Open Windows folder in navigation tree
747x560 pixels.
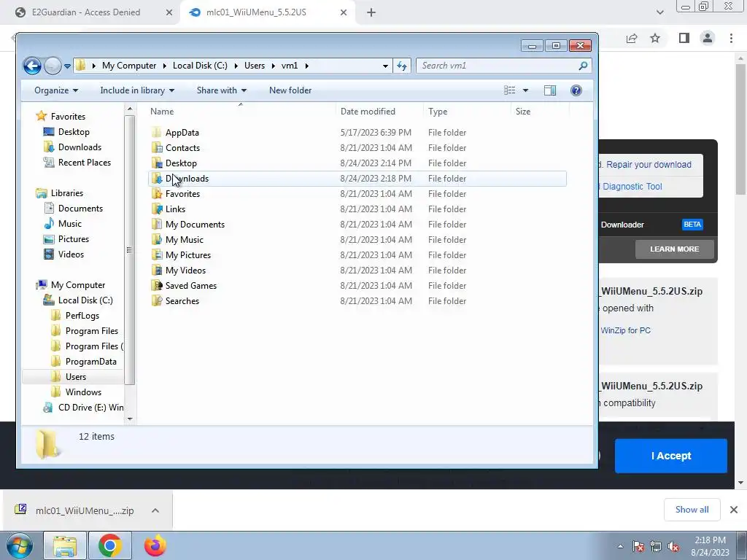pyautogui.click(x=83, y=392)
